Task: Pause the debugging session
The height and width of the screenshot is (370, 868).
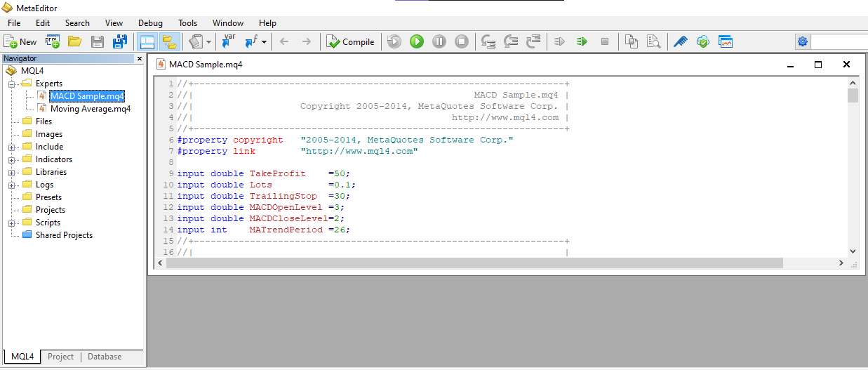Action: tap(439, 41)
